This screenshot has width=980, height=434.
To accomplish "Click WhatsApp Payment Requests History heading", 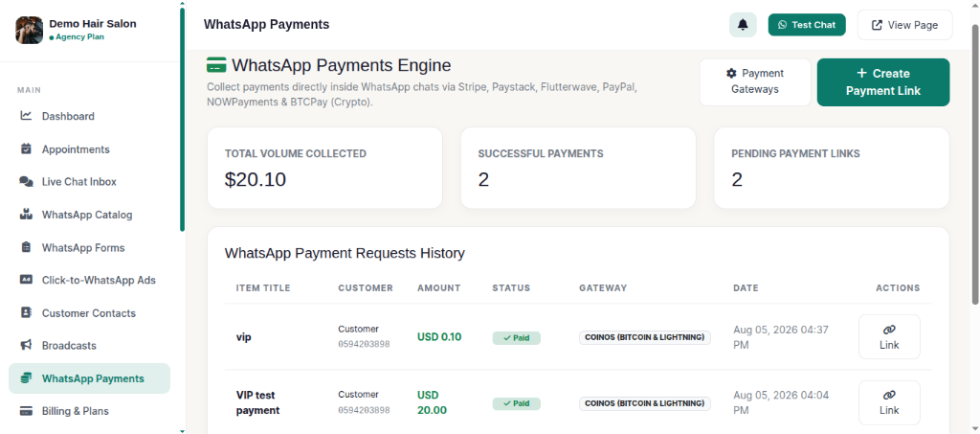I will point(345,253).
